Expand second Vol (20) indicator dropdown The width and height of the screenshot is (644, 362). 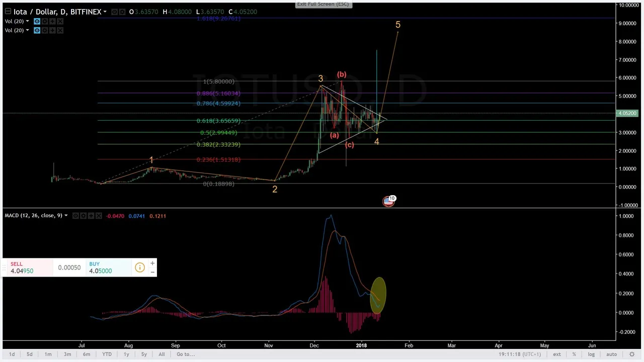click(27, 30)
